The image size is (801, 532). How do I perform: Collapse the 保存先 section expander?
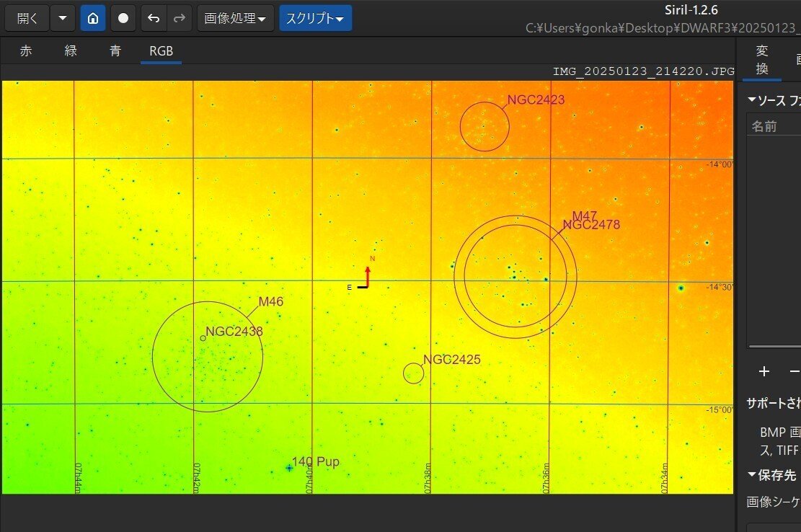click(751, 474)
